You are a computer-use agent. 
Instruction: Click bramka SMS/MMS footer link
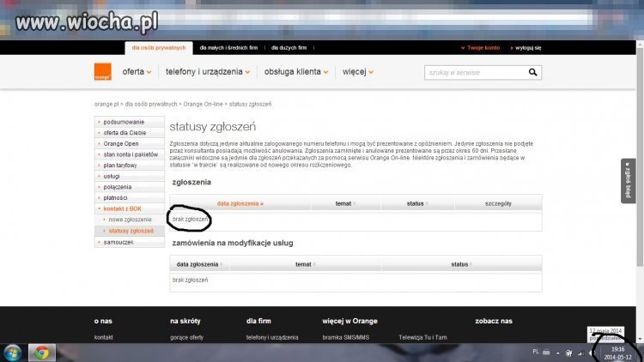(346, 337)
